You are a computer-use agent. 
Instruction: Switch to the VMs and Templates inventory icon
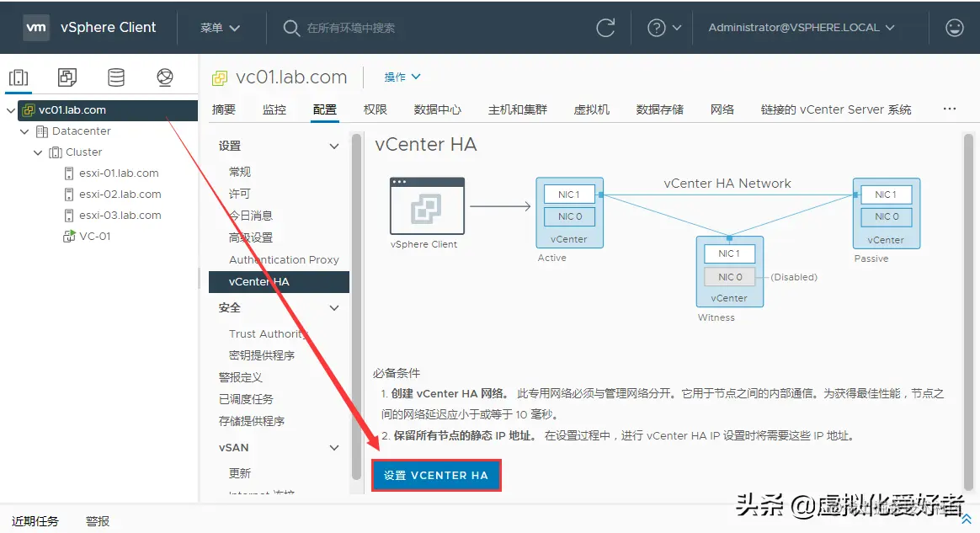[x=67, y=77]
